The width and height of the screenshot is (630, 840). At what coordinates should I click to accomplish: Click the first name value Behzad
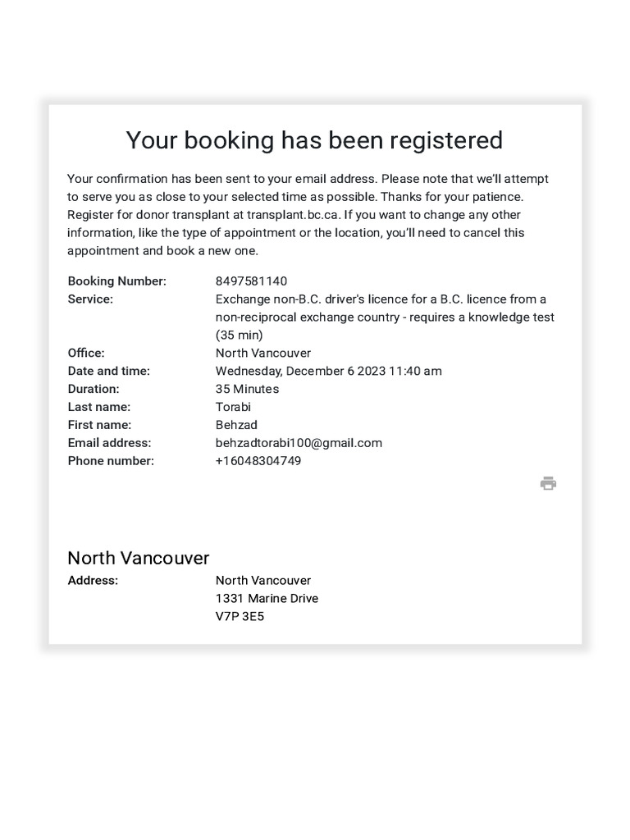click(x=236, y=425)
